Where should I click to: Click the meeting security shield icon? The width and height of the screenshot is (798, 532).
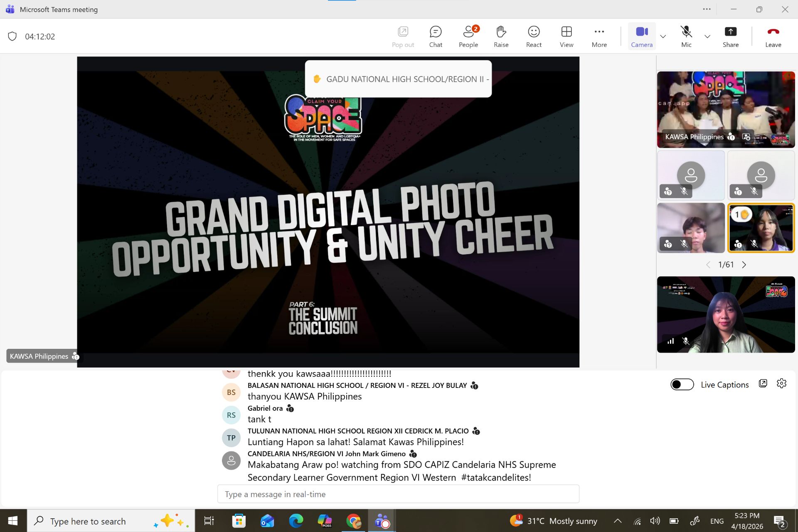pos(12,37)
